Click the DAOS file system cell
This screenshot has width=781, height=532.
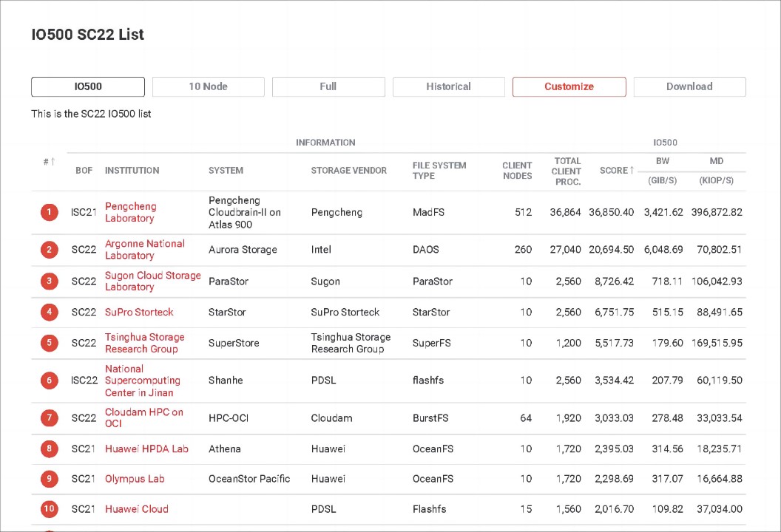click(426, 250)
